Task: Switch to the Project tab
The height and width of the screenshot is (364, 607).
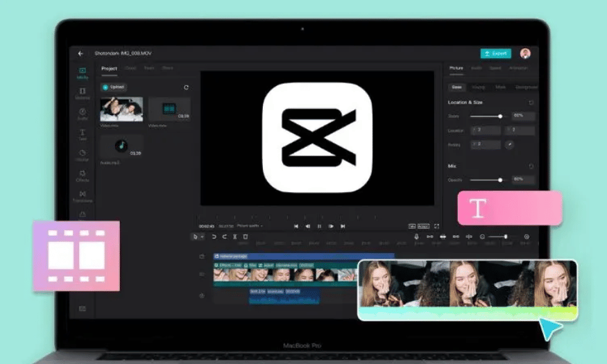Action: [x=109, y=69]
